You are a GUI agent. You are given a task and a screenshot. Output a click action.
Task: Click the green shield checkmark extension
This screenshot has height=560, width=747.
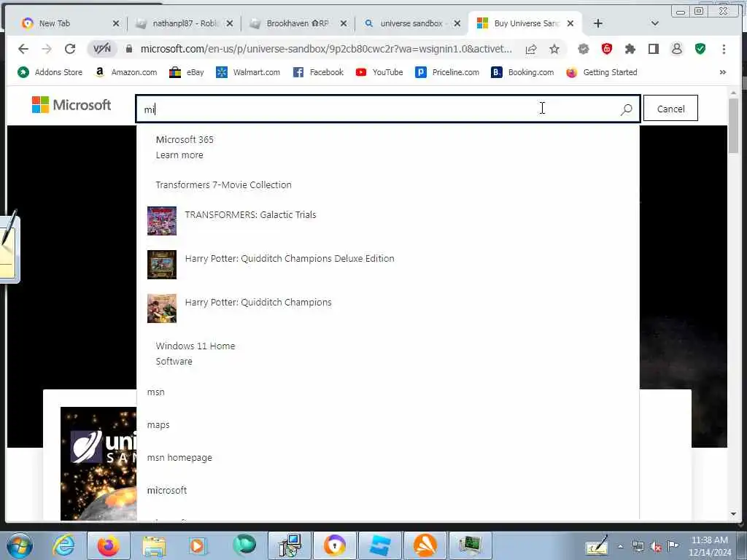coord(700,49)
